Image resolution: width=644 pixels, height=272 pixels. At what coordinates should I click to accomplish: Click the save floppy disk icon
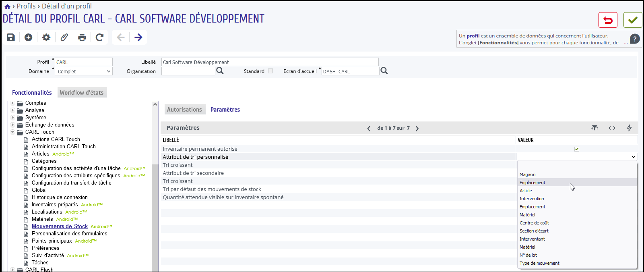click(11, 37)
